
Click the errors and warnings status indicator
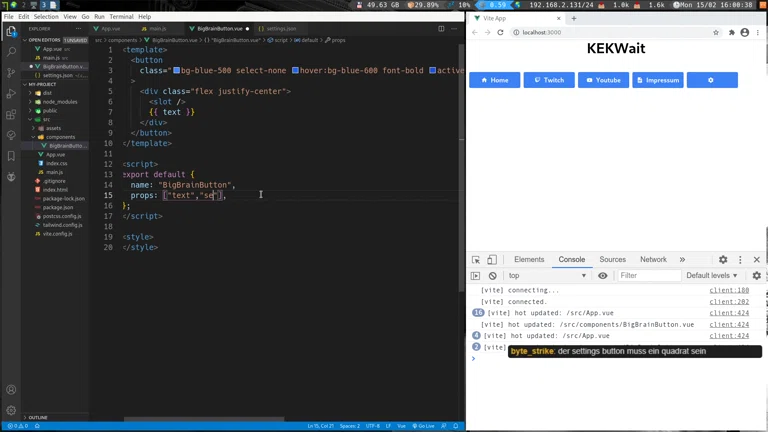(x=18, y=426)
